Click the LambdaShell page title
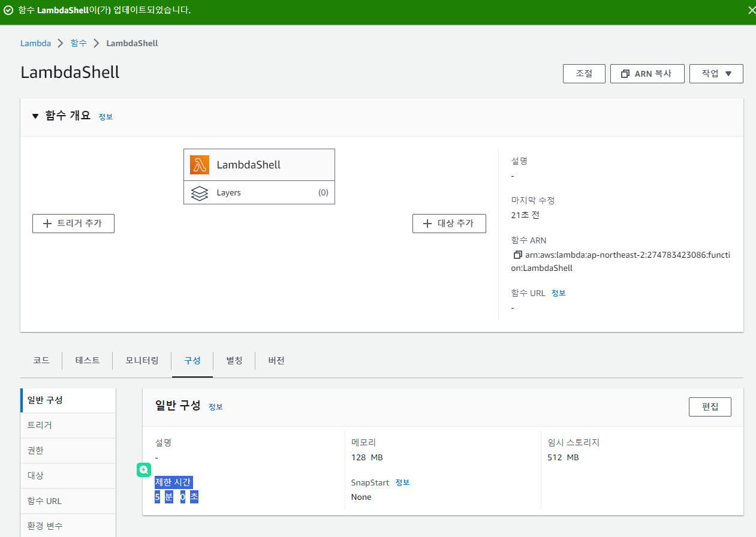The height and width of the screenshot is (537, 756). (x=70, y=73)
